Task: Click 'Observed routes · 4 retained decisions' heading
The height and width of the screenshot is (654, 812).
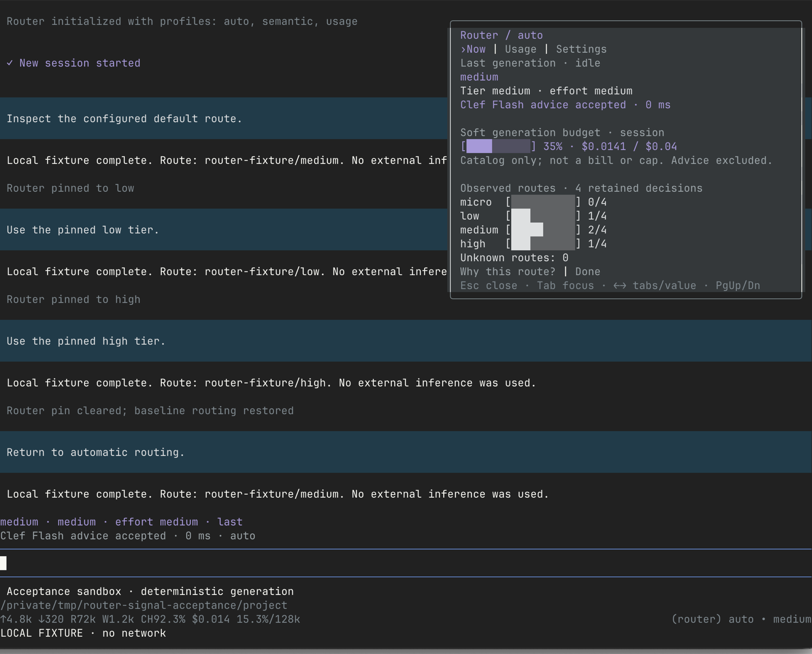Action: coord(581,188)
